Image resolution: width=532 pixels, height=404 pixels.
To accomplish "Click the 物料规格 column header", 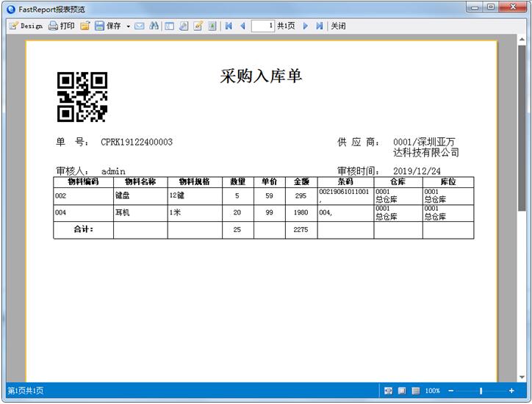I will (x=195, y=182).
